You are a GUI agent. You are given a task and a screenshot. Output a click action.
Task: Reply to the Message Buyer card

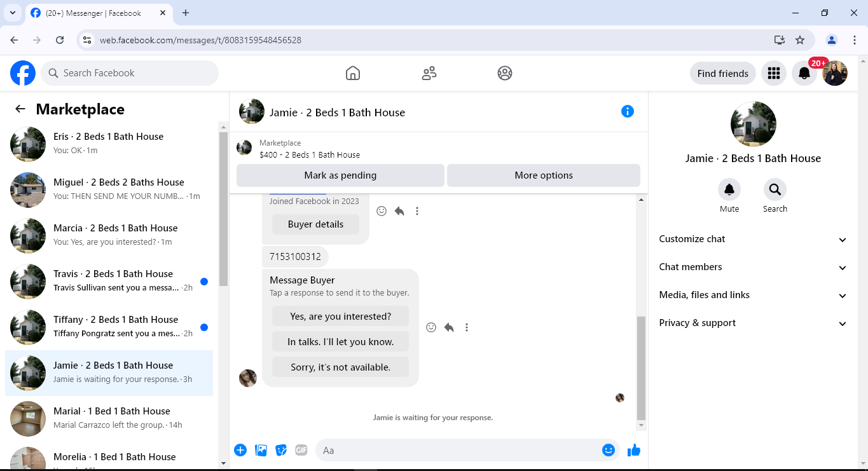449,327
